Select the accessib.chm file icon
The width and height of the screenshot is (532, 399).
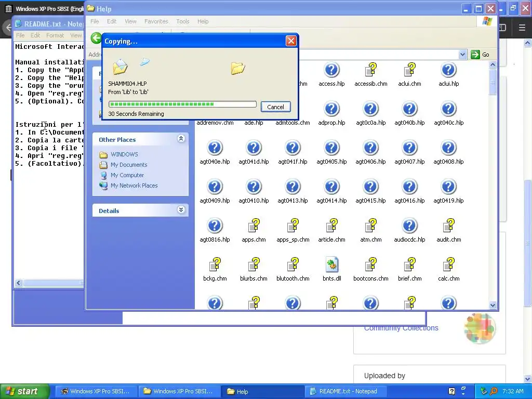(370, 70)
